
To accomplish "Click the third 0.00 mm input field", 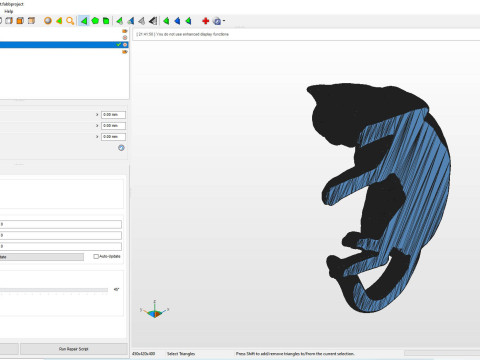I will 113,137.
